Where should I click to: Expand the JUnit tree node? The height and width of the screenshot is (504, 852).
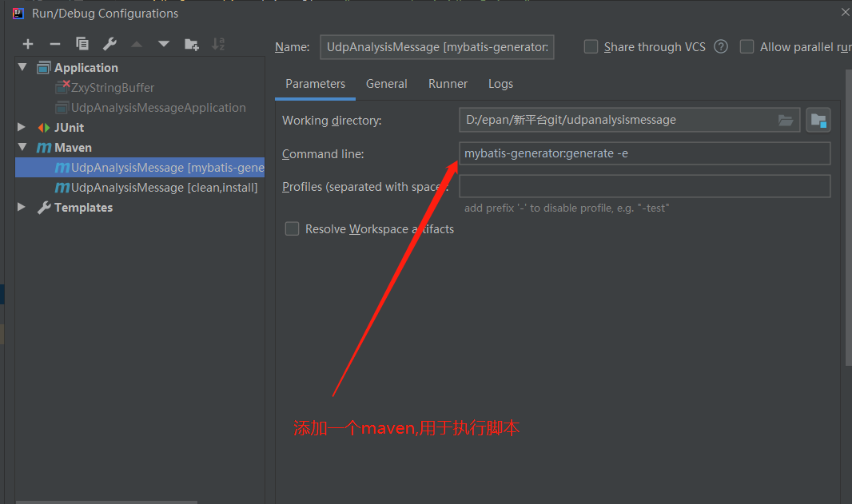pyautogui.click(x=22, y=127)
